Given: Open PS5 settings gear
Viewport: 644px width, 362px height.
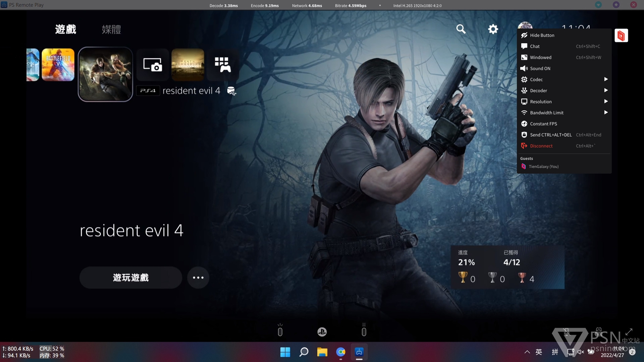Looking at the screenshot, I should (493, 29).
